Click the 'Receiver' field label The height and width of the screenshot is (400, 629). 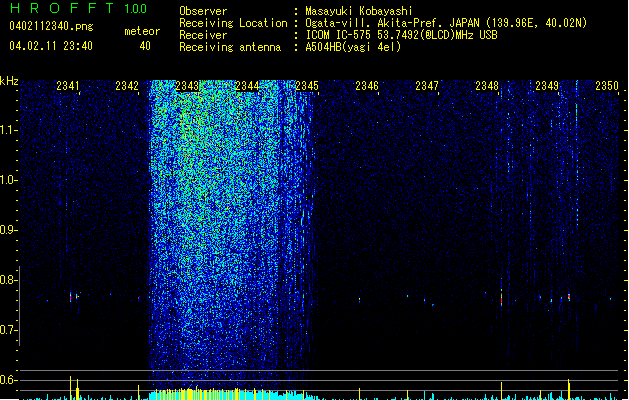pos(203,35)
